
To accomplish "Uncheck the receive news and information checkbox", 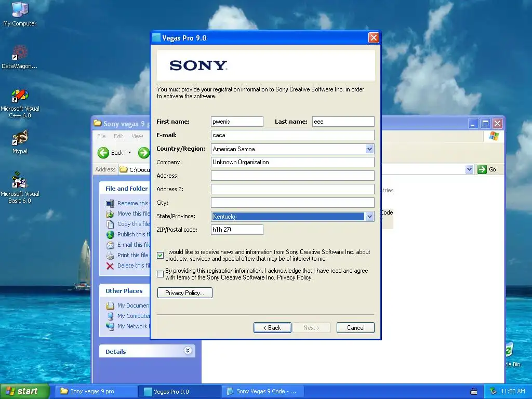I will coord(161,256).
